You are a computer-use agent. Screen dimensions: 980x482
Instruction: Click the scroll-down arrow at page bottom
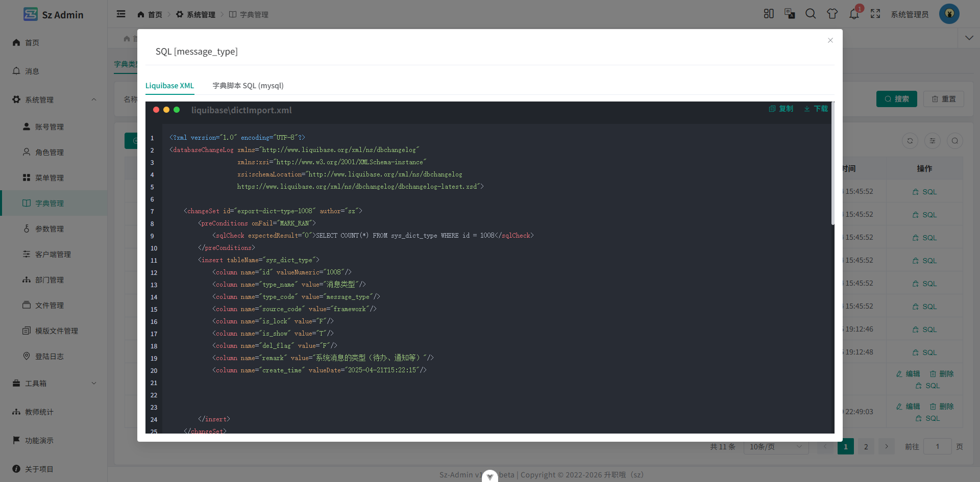pos(490,476)
